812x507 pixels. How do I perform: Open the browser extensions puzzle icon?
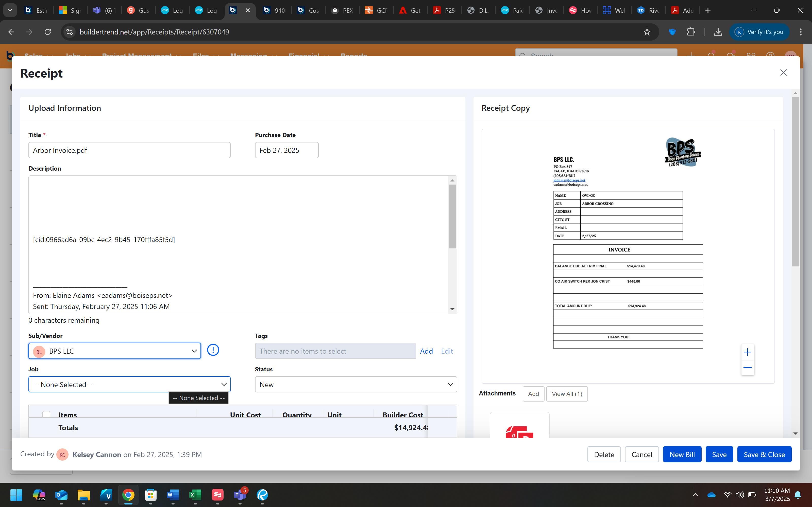click(x=691, y=32)
